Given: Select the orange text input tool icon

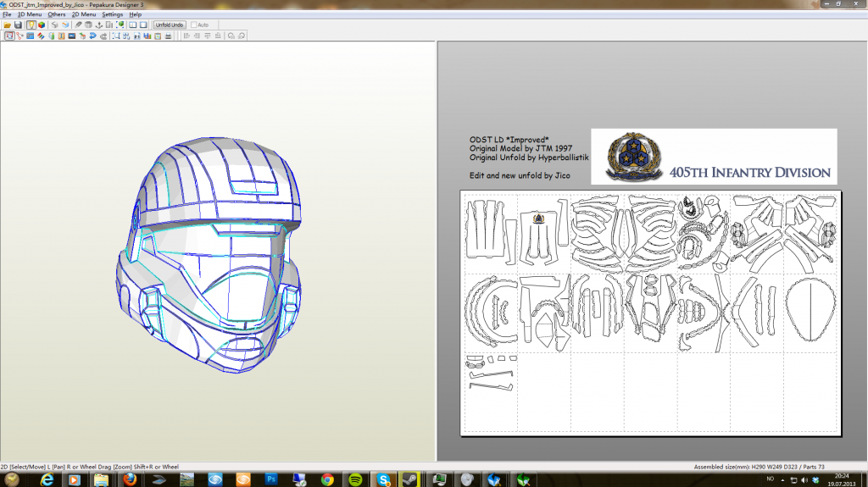Looking at the screenshot, I should tap(61, 36).
